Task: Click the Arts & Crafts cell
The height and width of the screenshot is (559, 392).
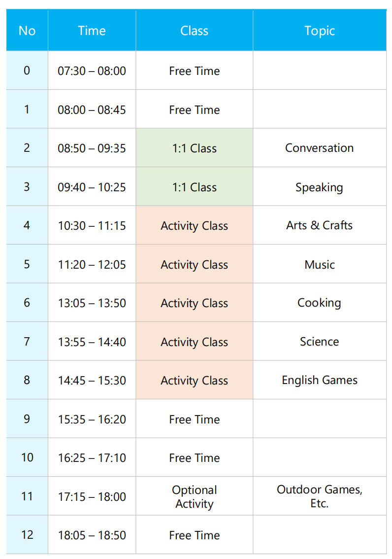Action: tap(320, 225)
